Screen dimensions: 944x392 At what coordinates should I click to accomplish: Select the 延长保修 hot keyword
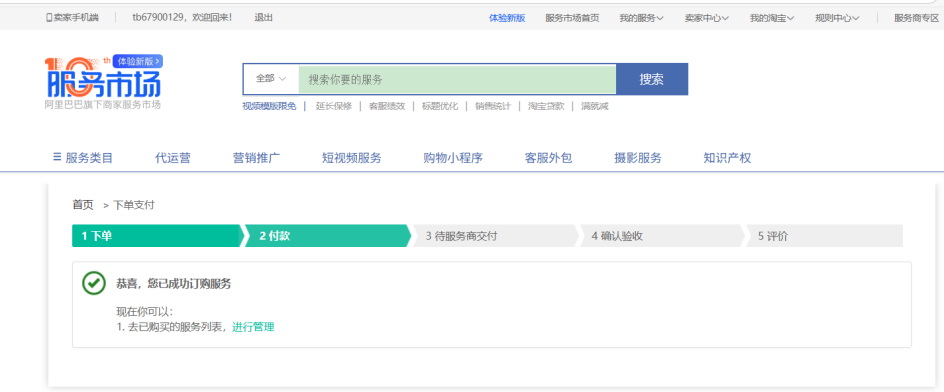[334, 107]
